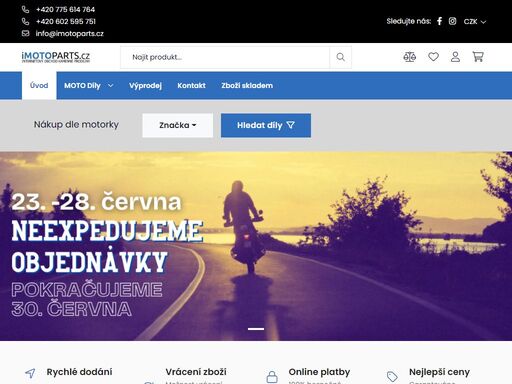Image resolution: width=512 pixels, height=384 pixels.
Task: Click the phone icon beside +420 775 614 764
Action: pos(25,9)
